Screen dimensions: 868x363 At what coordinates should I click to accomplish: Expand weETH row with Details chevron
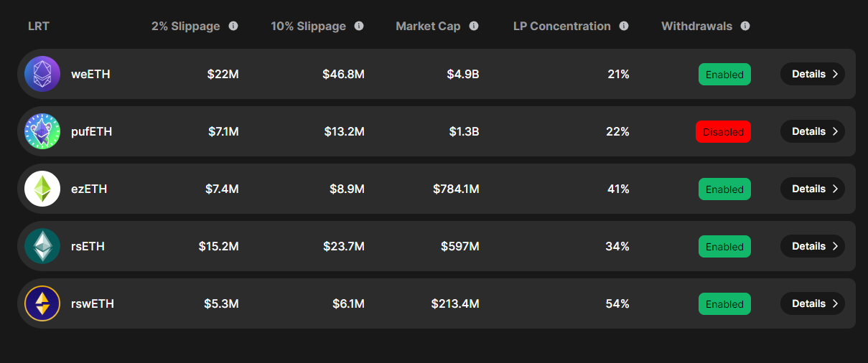[812, 74]
